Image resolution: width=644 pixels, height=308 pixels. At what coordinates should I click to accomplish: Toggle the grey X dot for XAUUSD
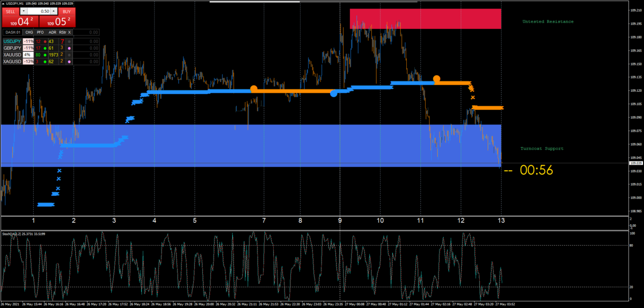click(x=69, y=55)
